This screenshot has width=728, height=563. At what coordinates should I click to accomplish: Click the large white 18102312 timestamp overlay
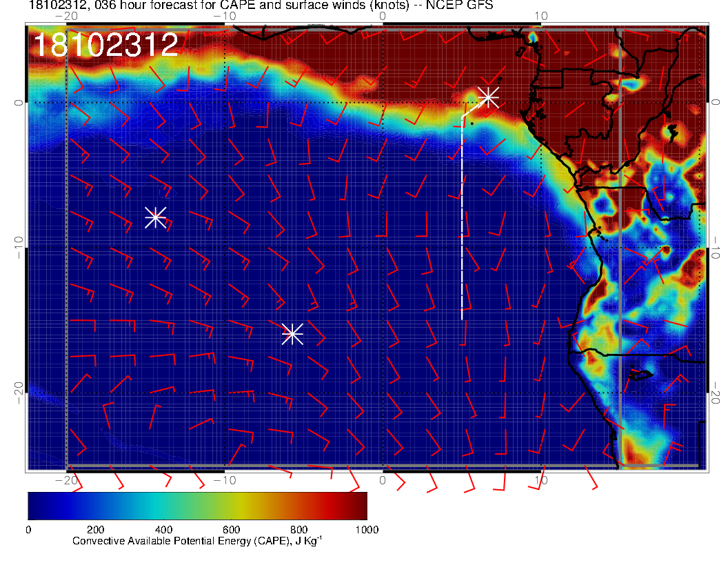click(105, 45)
